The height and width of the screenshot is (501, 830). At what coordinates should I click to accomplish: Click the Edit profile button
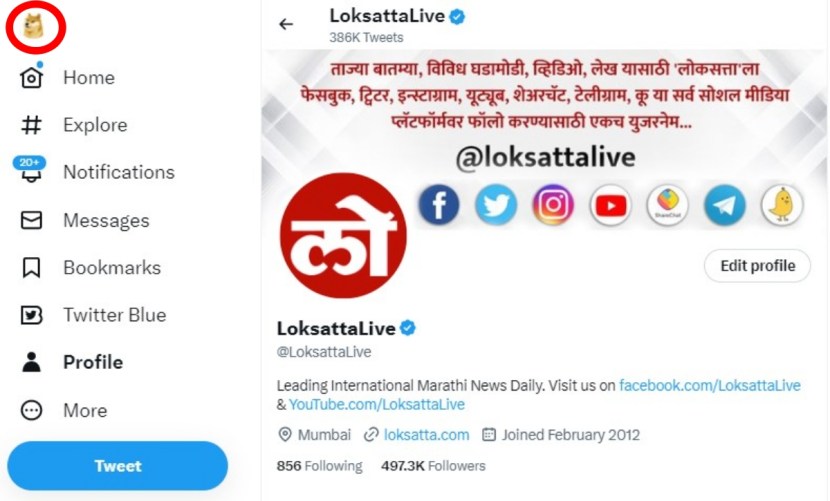(x=758, y=266)
